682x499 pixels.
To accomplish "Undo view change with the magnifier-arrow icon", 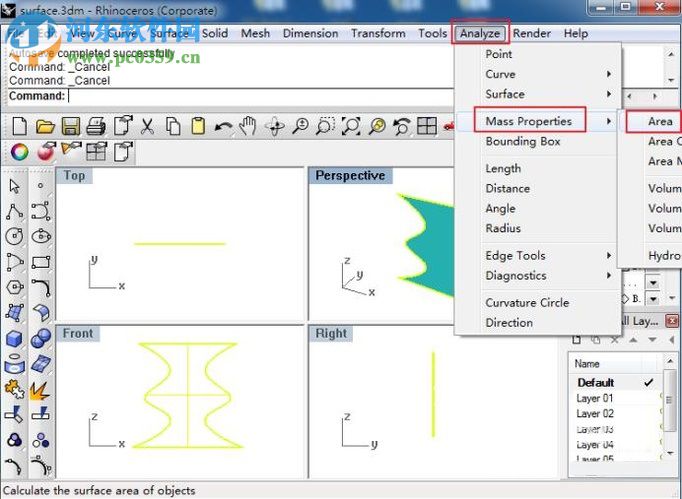I will pyautogui.click(x=401, y=127).
